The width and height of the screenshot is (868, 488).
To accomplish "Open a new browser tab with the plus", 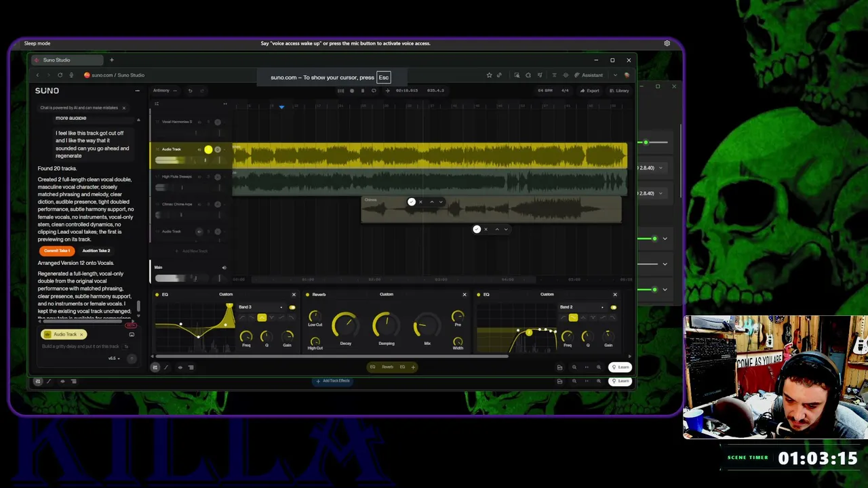I will tap(112, 60).
